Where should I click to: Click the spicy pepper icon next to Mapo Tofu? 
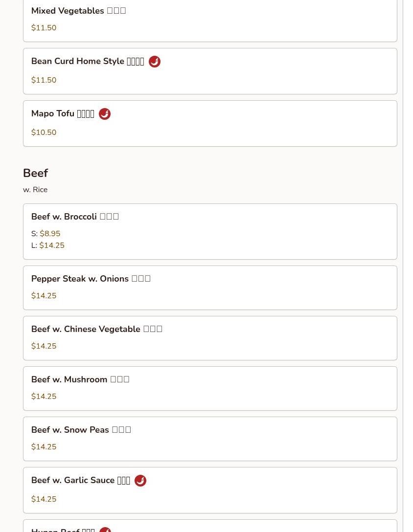tap(105, 114)
